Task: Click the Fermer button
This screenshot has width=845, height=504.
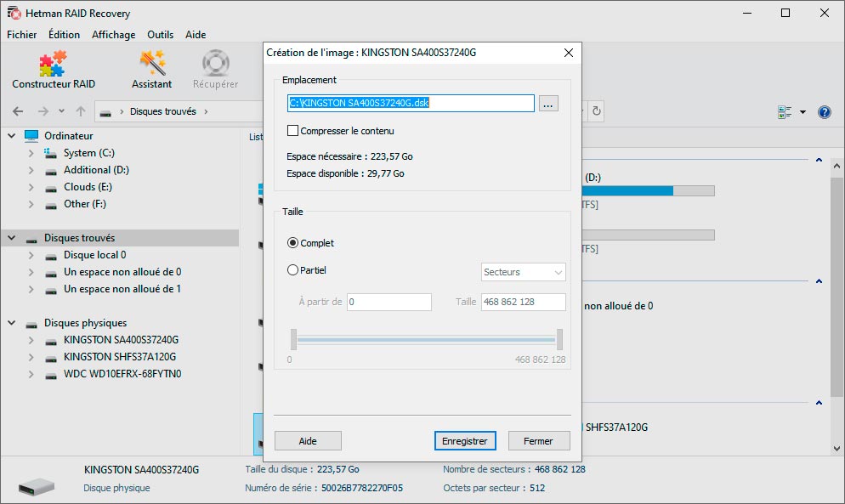Action: coord(538,441)
